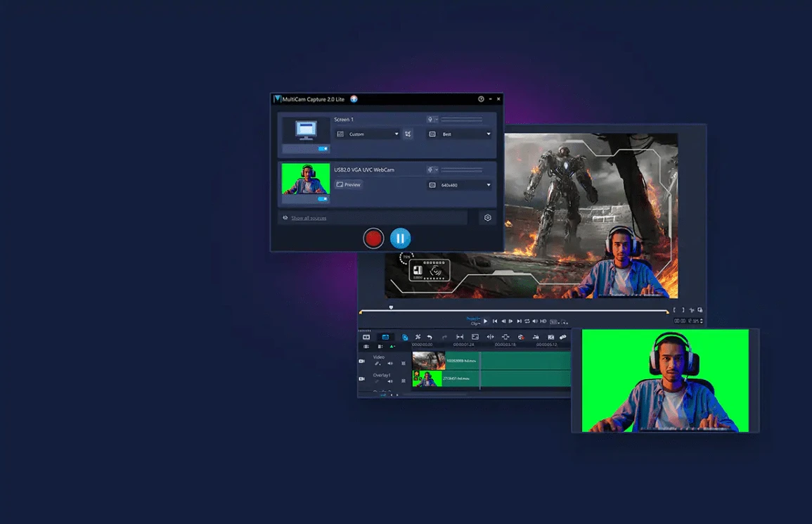This screenshot has height=524, width=812.
Task: Switch to storyboard view tab
Action: [x=366, y=338]
